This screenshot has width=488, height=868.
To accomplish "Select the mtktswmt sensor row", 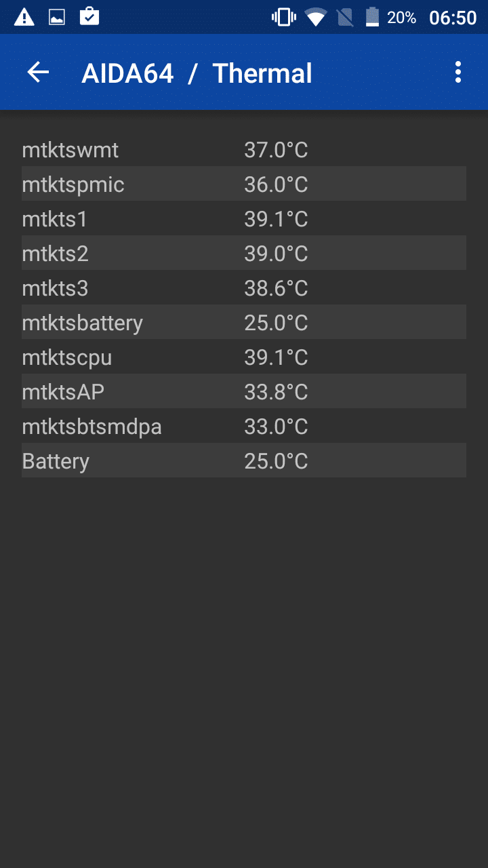I will point(244,149).
